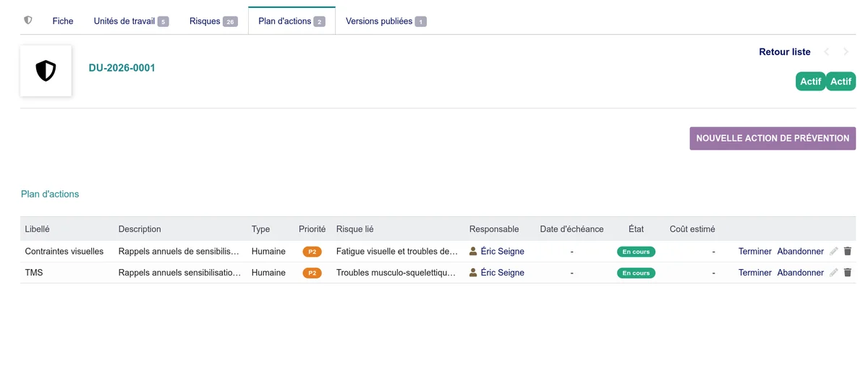Click P2 badge in TMS row
This screenshot has width=868, height=371.
[312, 273]
